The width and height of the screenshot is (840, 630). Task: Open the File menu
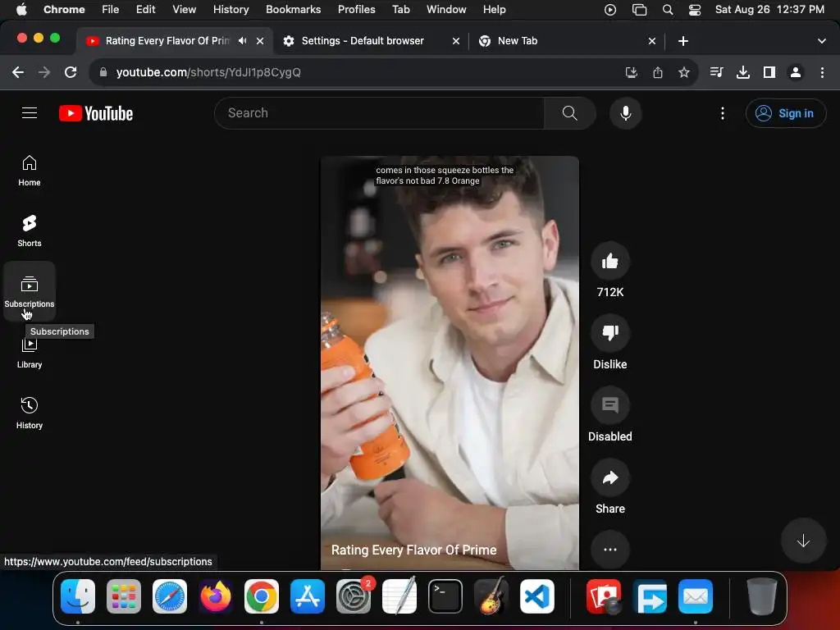click(111, 10)
